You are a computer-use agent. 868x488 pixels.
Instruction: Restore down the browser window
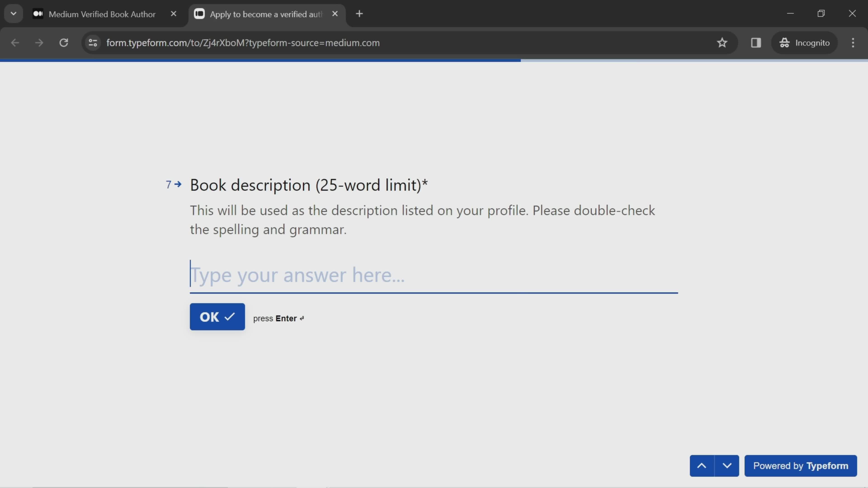(821, 14)
